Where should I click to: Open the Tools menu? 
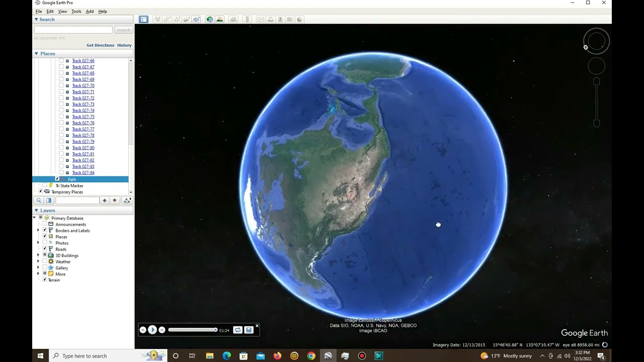76,11
